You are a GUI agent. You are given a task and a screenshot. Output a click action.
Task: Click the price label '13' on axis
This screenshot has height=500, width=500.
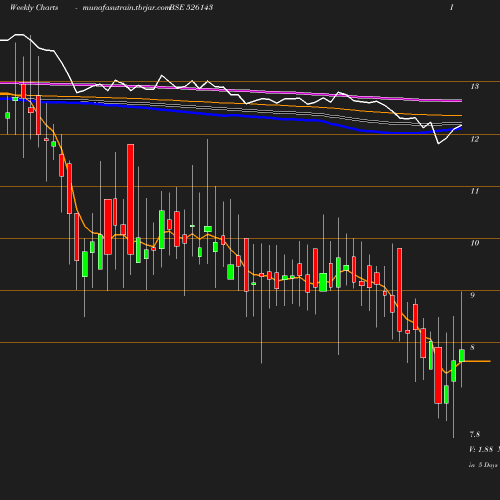click(475, 87)
